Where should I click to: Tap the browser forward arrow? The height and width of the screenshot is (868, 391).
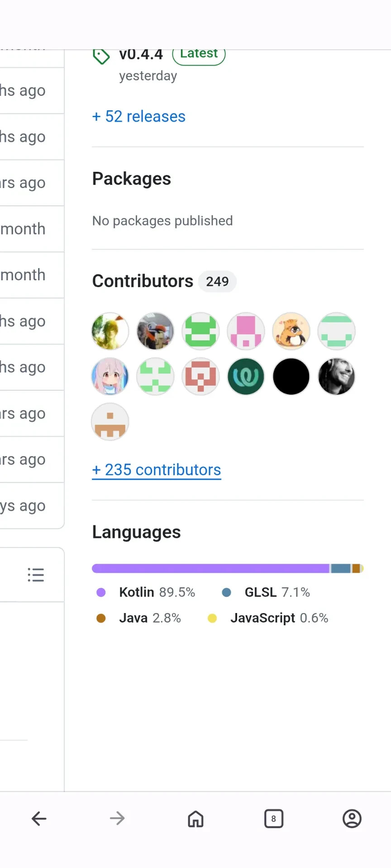(117, 818)
